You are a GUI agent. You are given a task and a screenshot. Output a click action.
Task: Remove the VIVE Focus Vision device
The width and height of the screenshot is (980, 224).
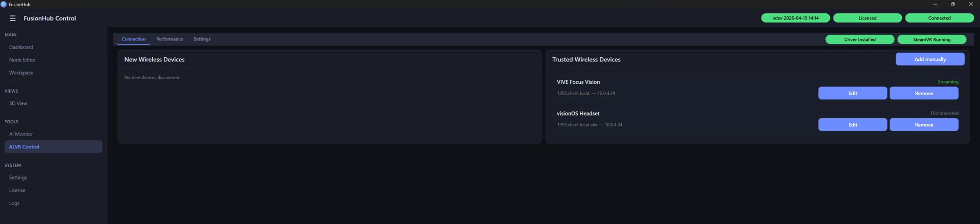click(924, 93)
